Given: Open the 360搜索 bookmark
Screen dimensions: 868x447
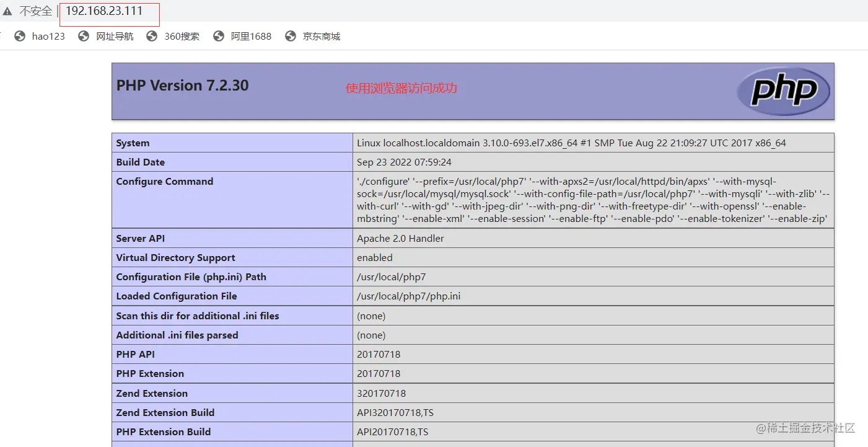Looking at the screenshot, I should [x=182, y=36].
